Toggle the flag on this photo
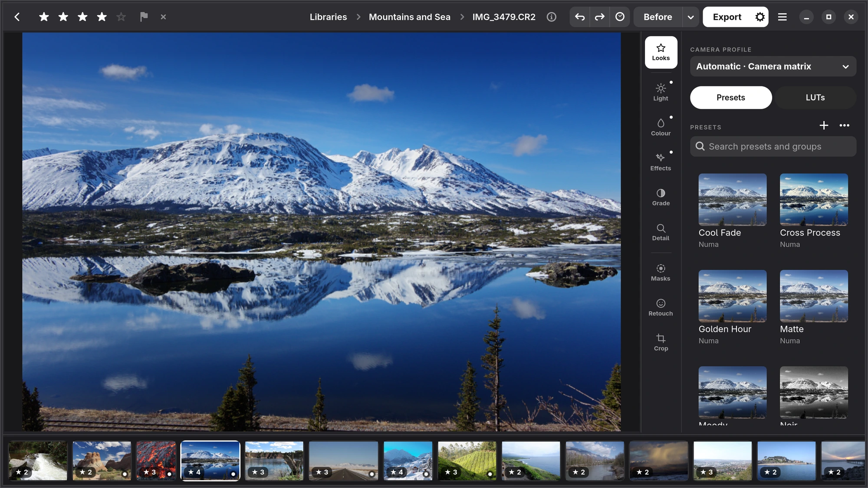The image size is (868, 488). point(144,17)
